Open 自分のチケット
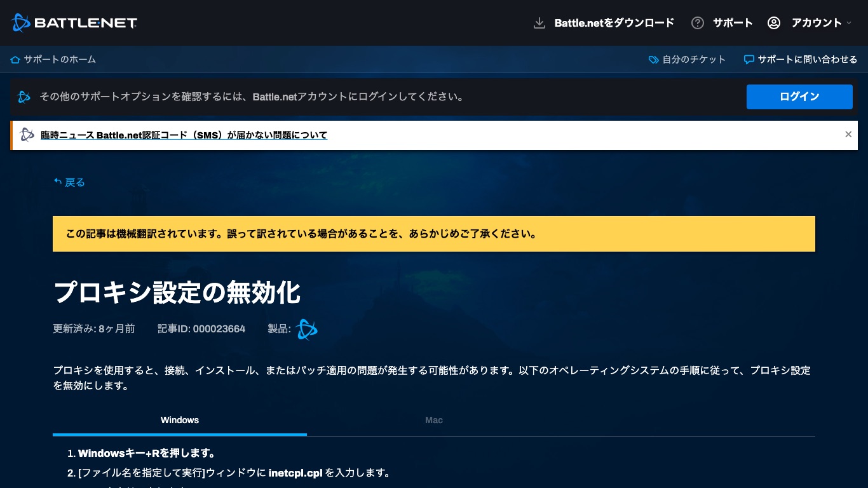 coord(694,60)
